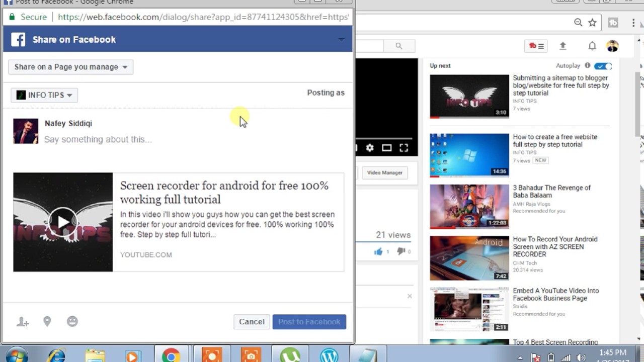Click the Cancel button

coord(252,322)
